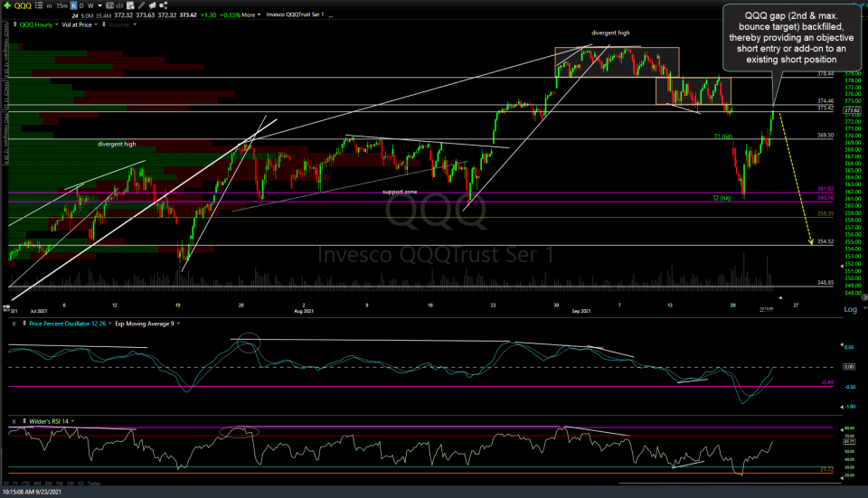Zoom time span to 1Y
This screenshot has width=868, height=498.
point(15,484)
